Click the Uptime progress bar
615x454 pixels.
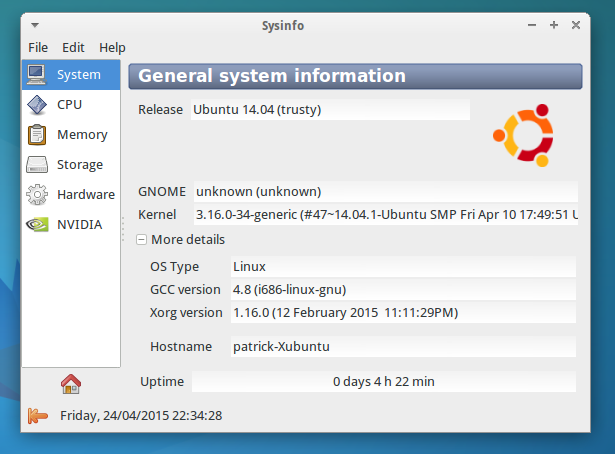pyautogui.click(x=384, y=381)
